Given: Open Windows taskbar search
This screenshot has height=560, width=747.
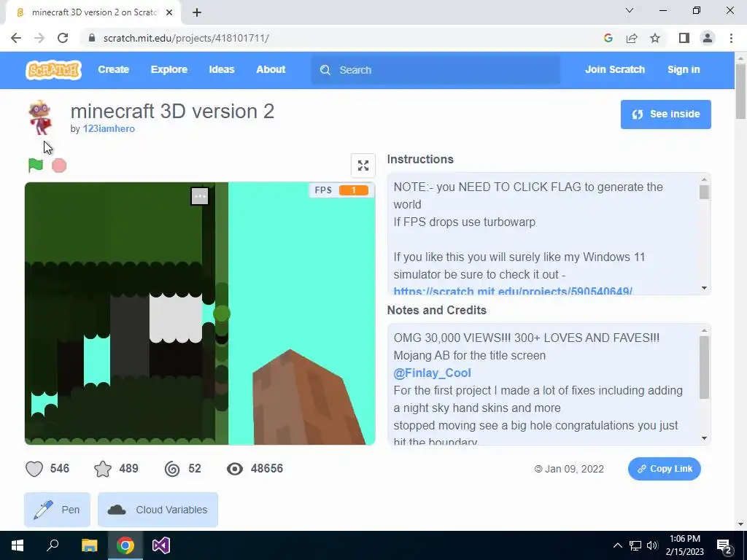Looking at the screenshot, I should (53, 545).
